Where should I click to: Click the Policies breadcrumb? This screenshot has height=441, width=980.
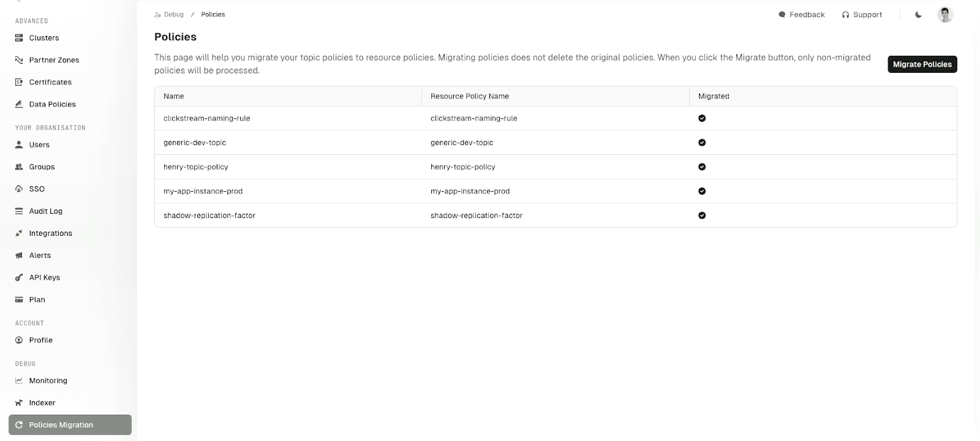pos(213,14)
